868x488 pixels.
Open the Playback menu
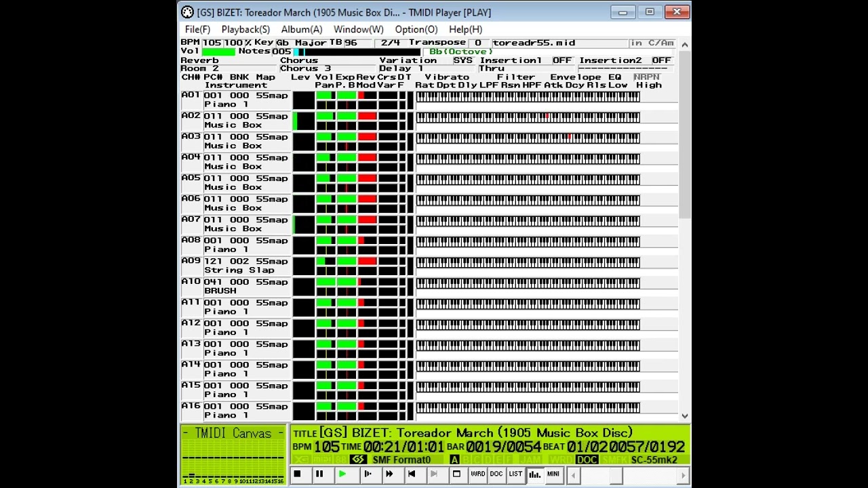point(245,29)
